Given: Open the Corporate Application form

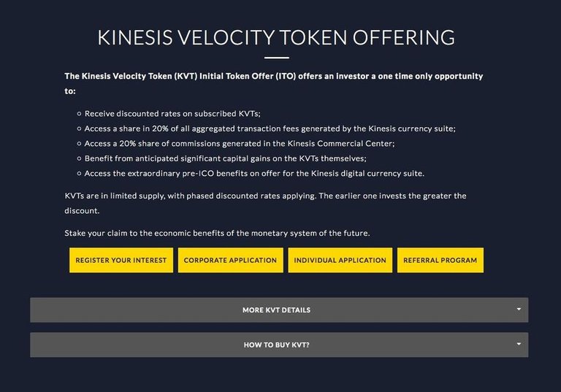Looking at the screenshot, I should (230, 260).
